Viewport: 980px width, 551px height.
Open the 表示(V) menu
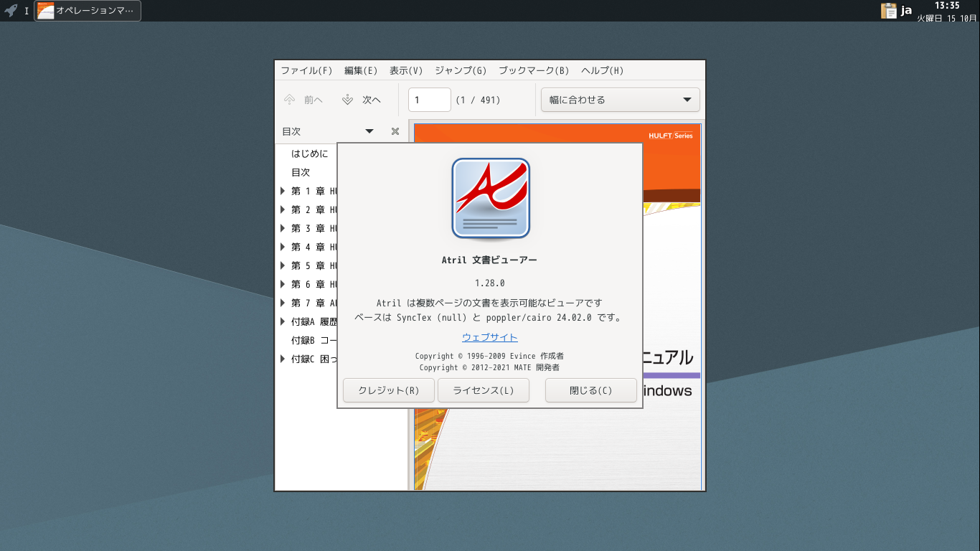(x=406, y=70)
